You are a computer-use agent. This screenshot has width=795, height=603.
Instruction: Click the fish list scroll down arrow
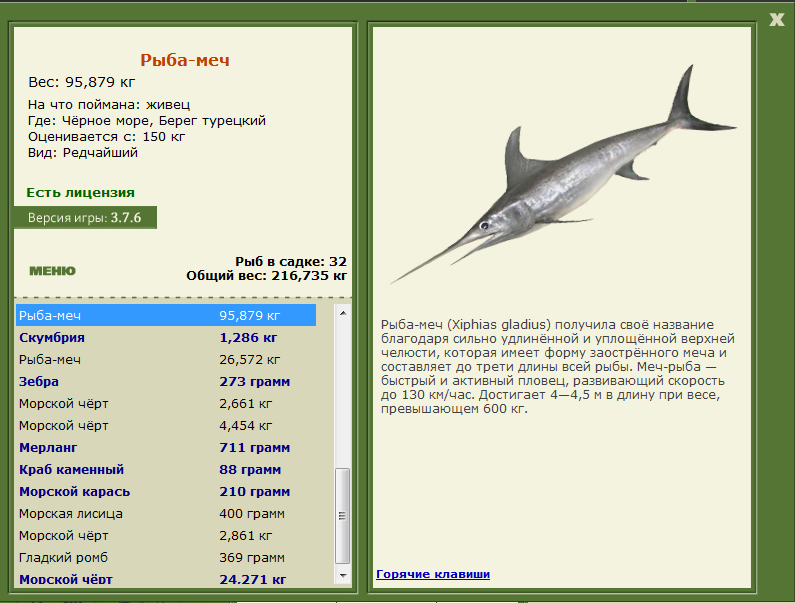point(343,576)
